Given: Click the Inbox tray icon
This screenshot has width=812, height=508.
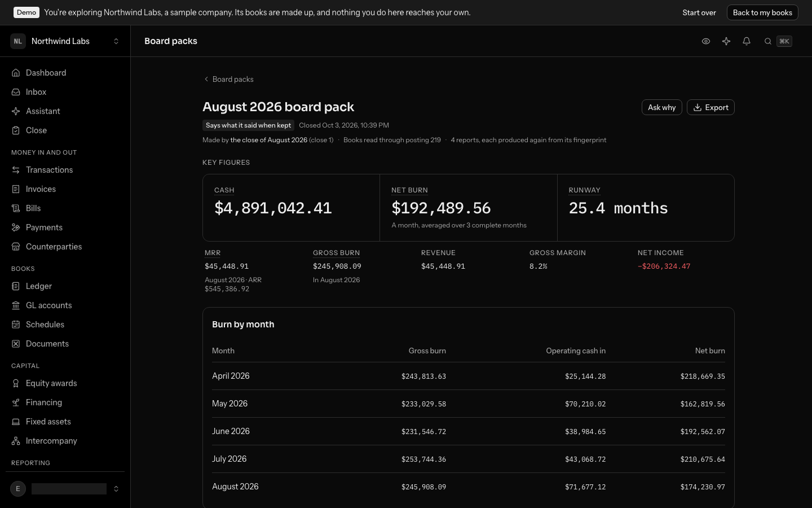Looking at the screenshot, I should click(16, 92).
